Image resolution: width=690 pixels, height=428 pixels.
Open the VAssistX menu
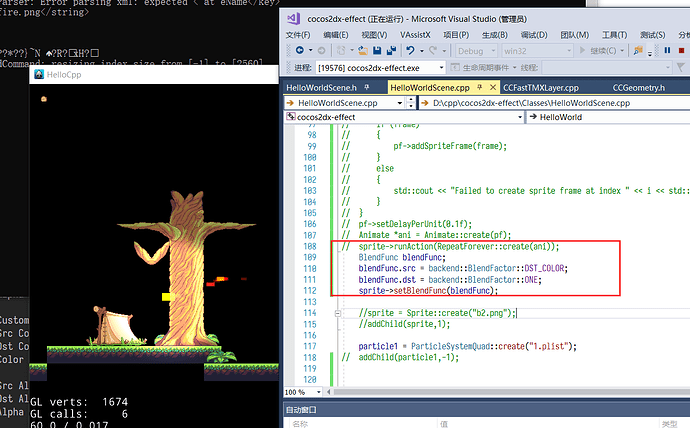click(415, 35)
